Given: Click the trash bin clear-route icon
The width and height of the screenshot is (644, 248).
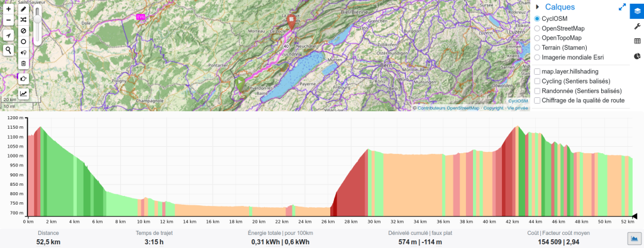Looking at the screenshot, I should point(23,63).
